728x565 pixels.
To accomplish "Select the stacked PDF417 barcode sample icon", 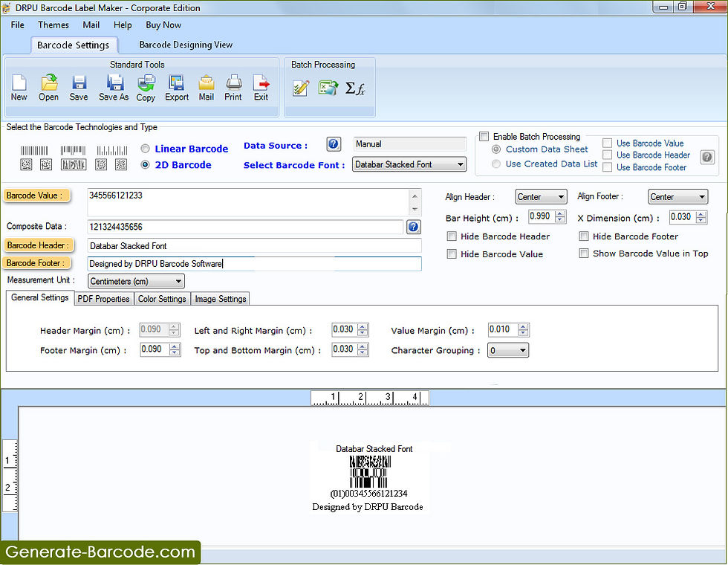I will coord(74,164).
